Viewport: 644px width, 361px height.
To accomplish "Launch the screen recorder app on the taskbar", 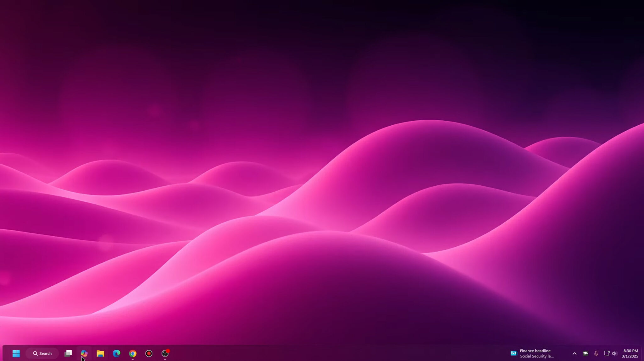I will 148,353.
